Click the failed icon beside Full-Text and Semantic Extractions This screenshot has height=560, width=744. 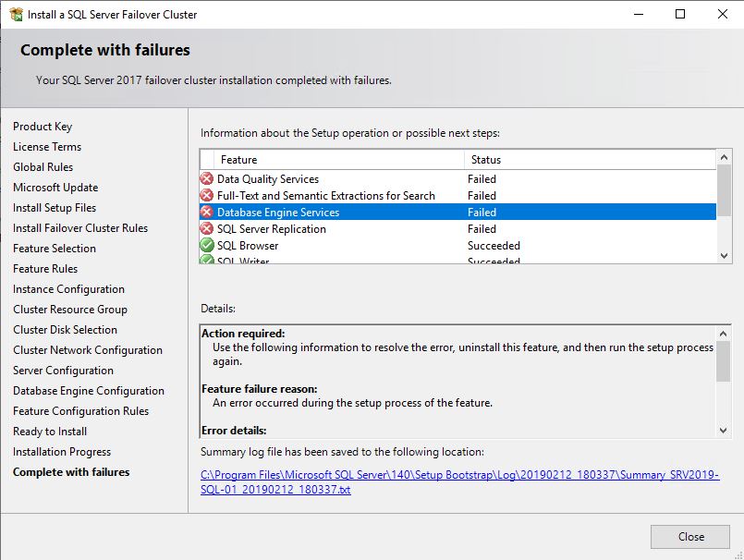click(207, 196)
